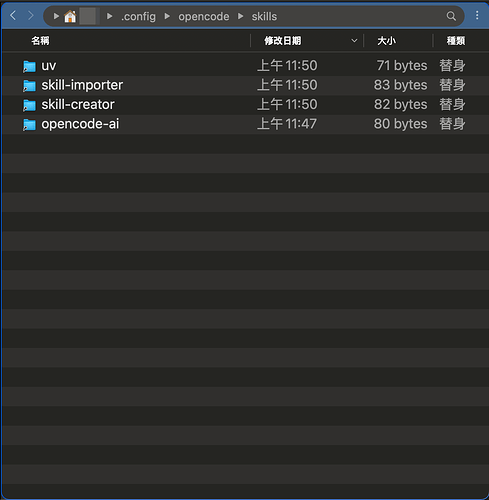This screenshot has height=500, width=489.
Task: Navigate to skills in path bar
Action: 264,16
